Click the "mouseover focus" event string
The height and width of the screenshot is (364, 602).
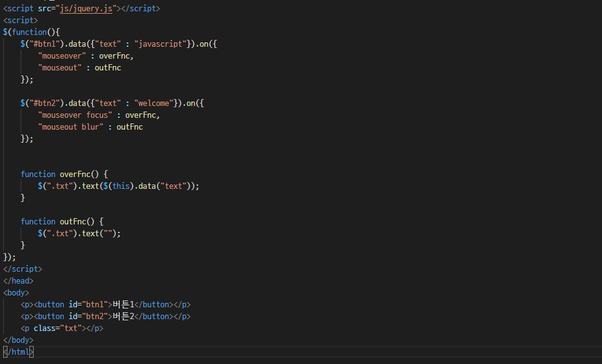click(x=75, y=115)
